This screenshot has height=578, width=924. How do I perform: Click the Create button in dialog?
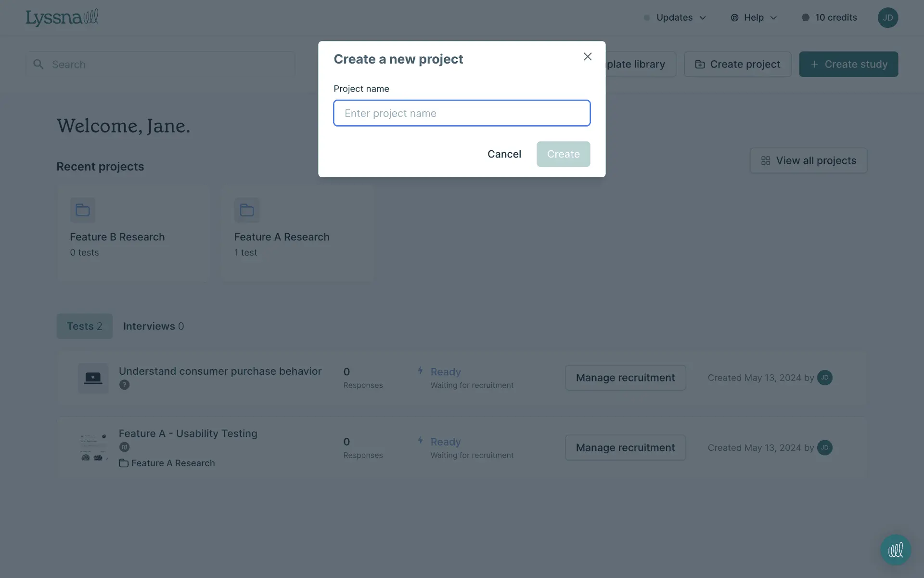click(x=563, y=154)
